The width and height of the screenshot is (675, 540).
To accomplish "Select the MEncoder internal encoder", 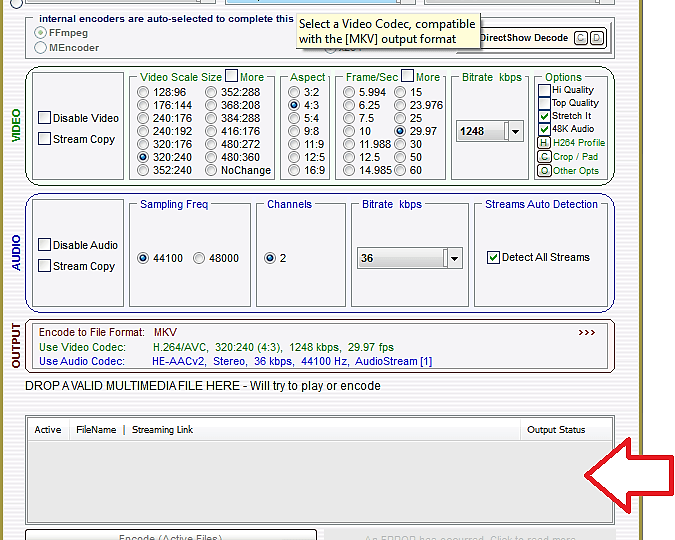I will 41,47.
